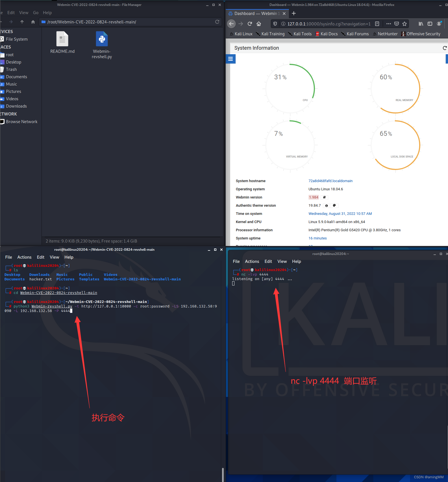This screenshot has width=448, height=482.
Task: Open the Kali Forums bookmark
Action: 355,34
